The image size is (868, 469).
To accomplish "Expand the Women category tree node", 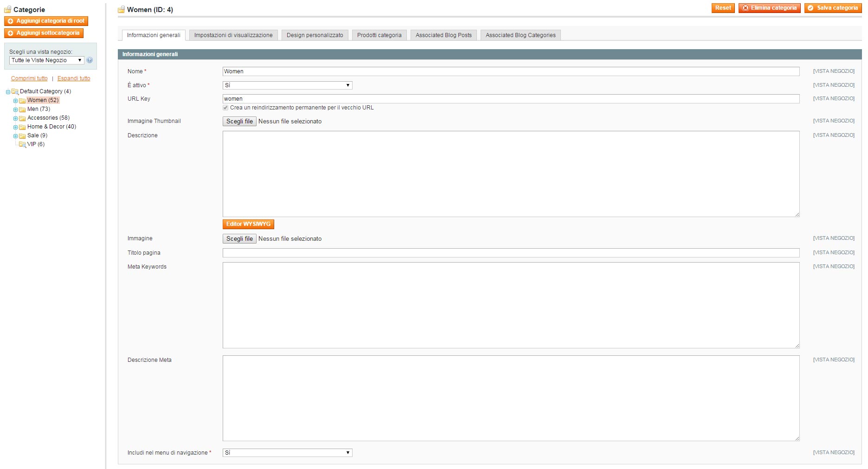I will click(15, 101).
